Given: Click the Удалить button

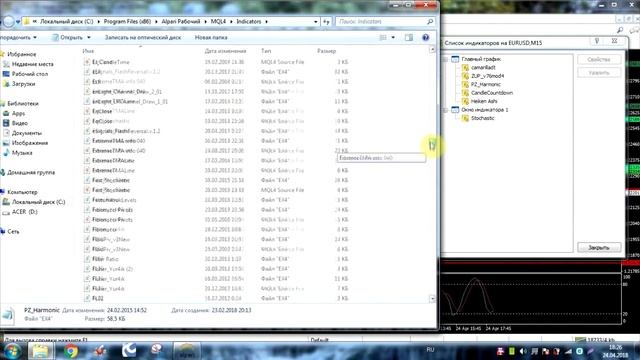Looking at the screenshot, I should pyautogui.click(x=599, y=73).
